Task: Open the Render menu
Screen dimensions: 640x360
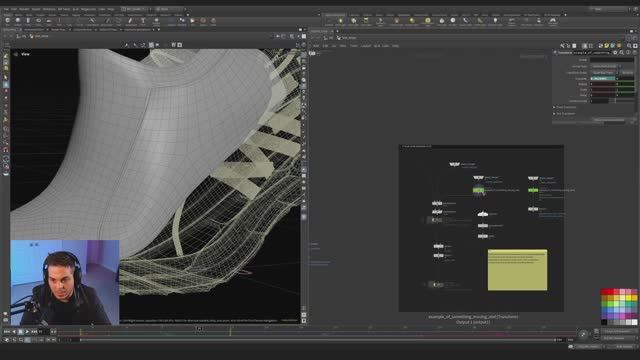Action: [x=24, y=9]
